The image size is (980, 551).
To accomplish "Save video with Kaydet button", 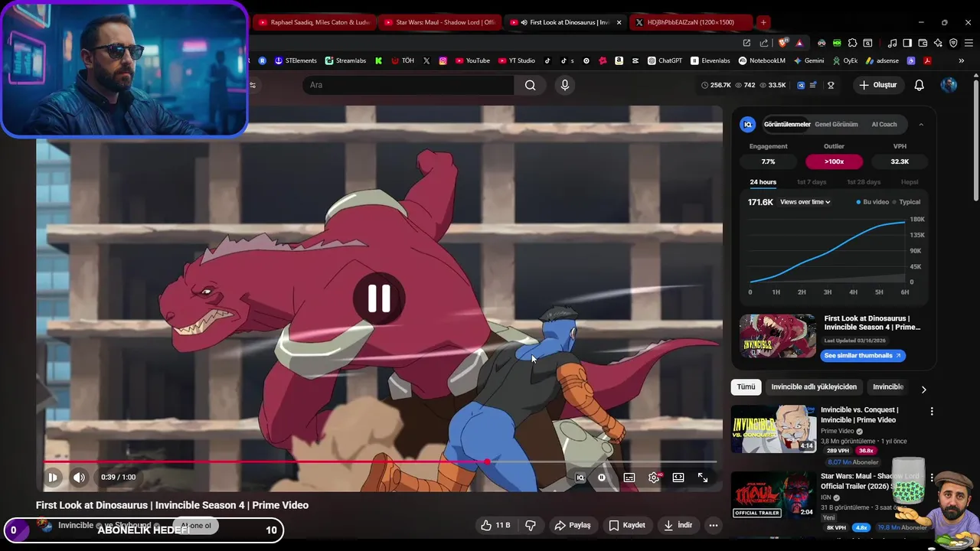I will [x=627, y=525].
